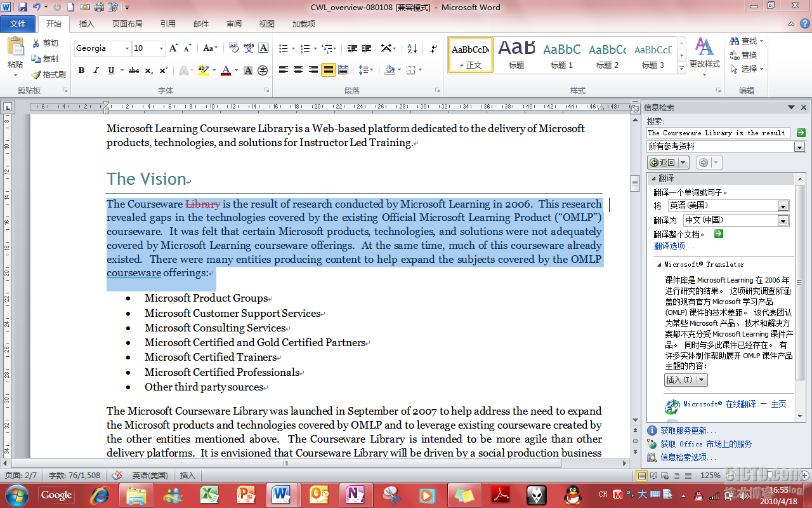Toggle Bold formatting

click(81, 70)
